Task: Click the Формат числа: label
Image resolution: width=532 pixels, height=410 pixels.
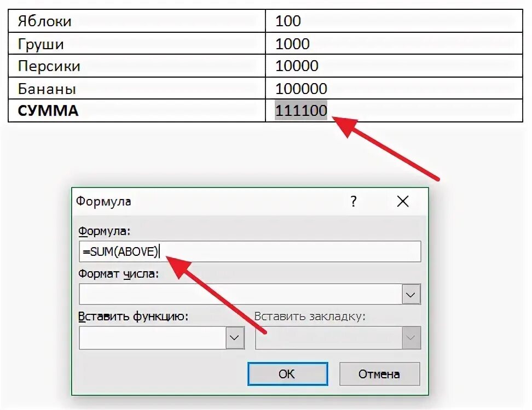Action: [x=118, y=273]
